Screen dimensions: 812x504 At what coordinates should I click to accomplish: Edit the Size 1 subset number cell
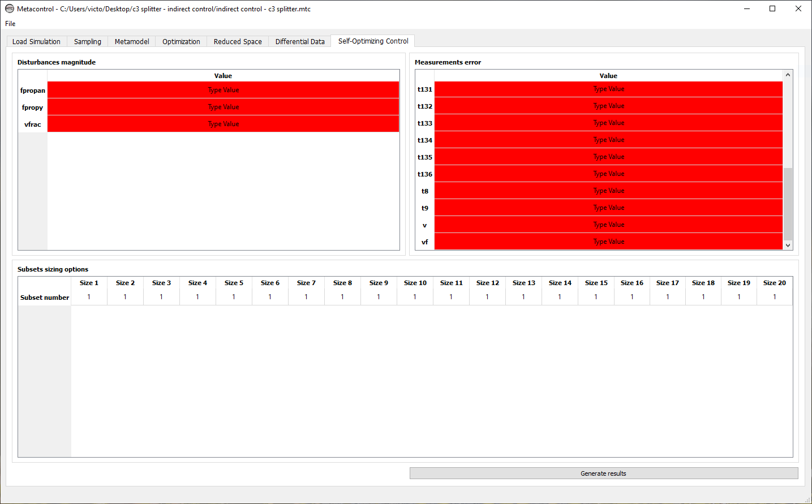click(88, 296)
